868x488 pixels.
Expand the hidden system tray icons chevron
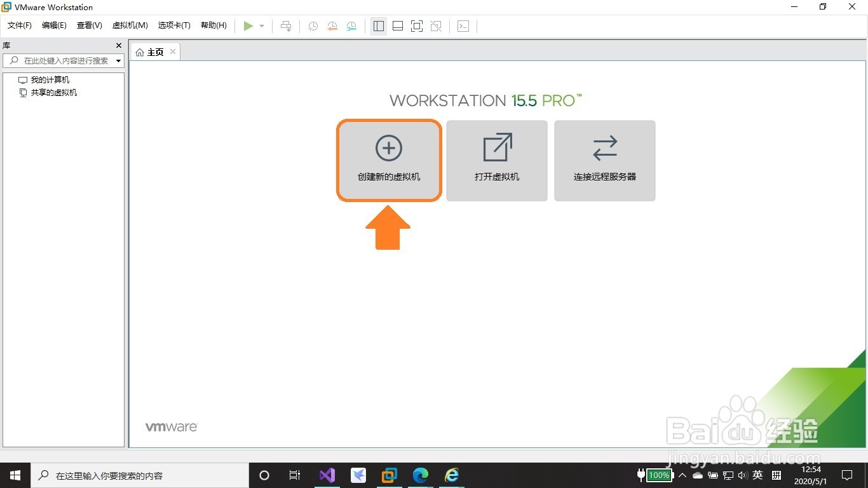682,475
